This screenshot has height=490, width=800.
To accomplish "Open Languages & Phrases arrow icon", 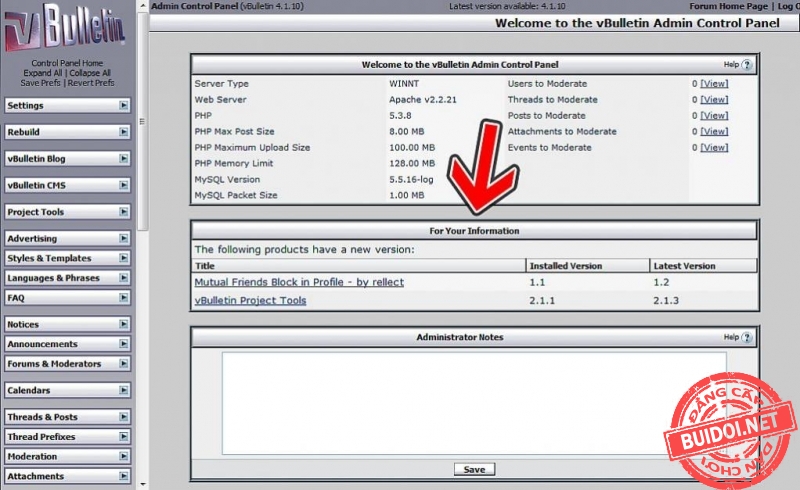I will click(124, 278).
